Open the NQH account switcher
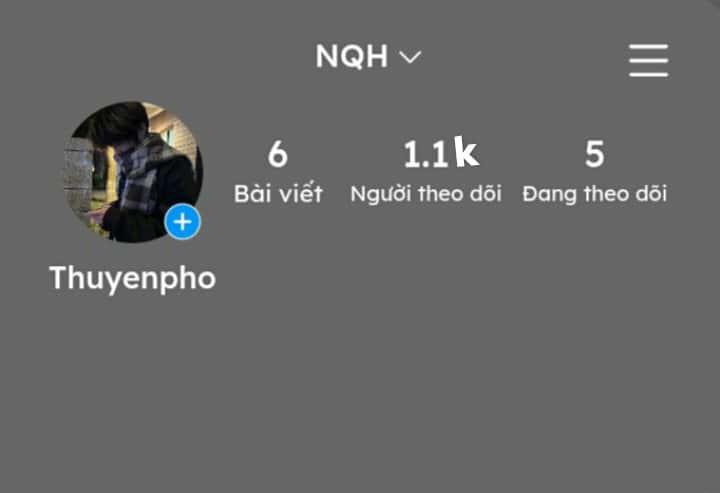This screenshot has height=493, width=720. [x=368, y=56]
